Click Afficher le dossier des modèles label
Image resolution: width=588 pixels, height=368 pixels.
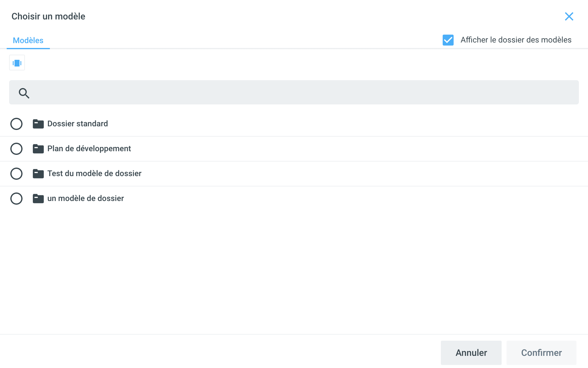pyautogui.click(x=516, y=40)
